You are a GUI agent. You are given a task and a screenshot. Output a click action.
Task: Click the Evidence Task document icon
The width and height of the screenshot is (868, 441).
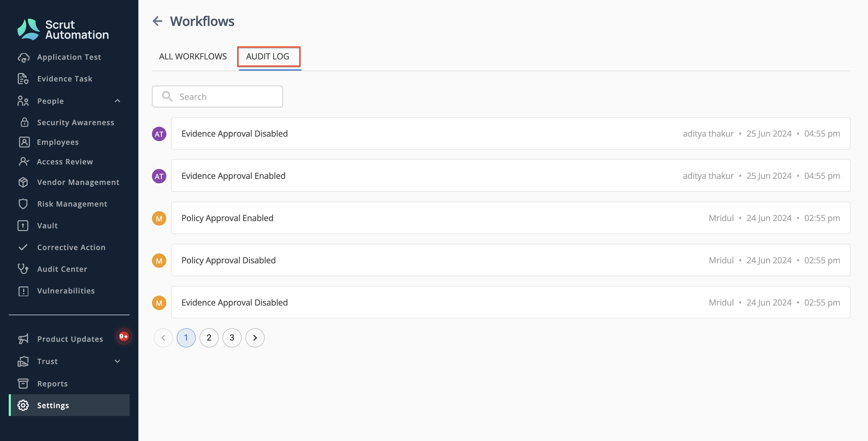coord(23,78)
